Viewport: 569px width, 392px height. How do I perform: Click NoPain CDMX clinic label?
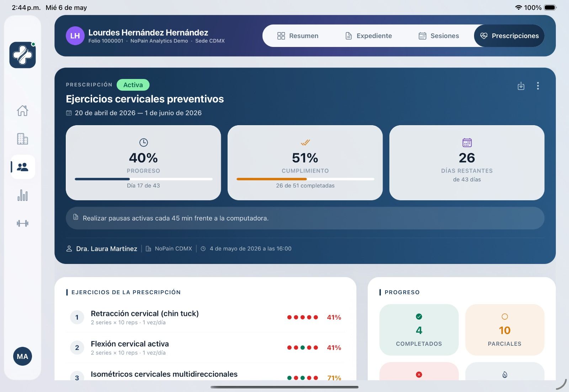point(173,249)
